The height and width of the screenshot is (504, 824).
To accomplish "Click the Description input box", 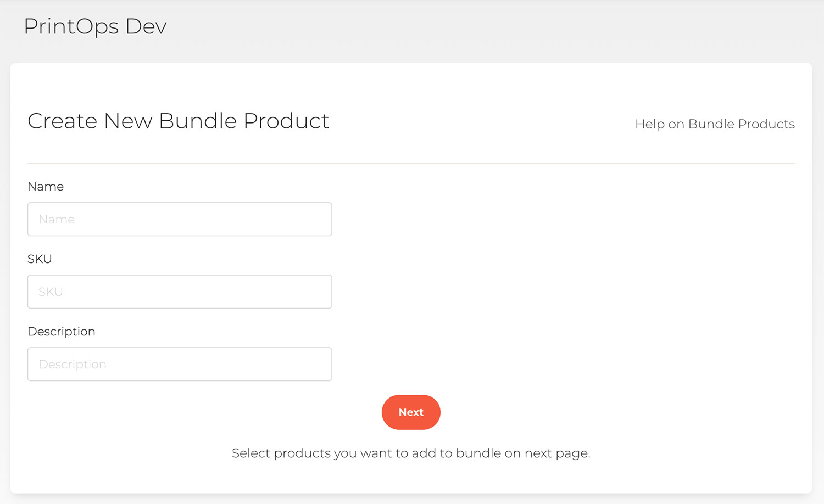I will pyautogui.click(x=180, y=364).
